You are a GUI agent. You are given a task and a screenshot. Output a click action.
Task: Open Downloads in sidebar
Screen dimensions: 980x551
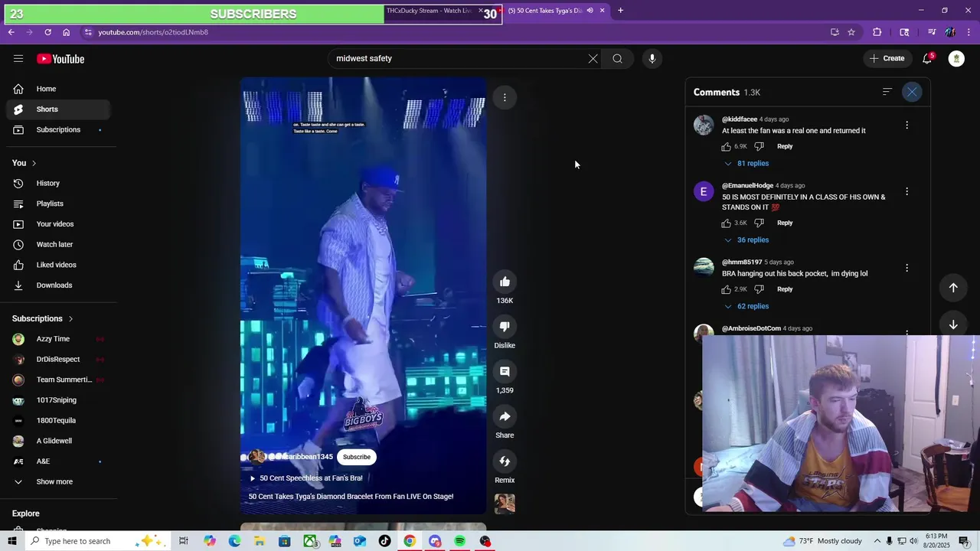58,285
